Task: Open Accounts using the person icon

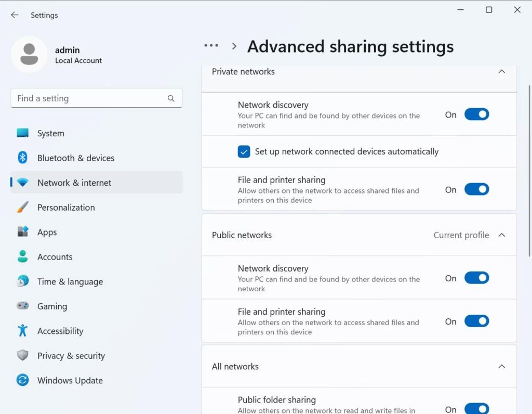Action: (22, 256)
